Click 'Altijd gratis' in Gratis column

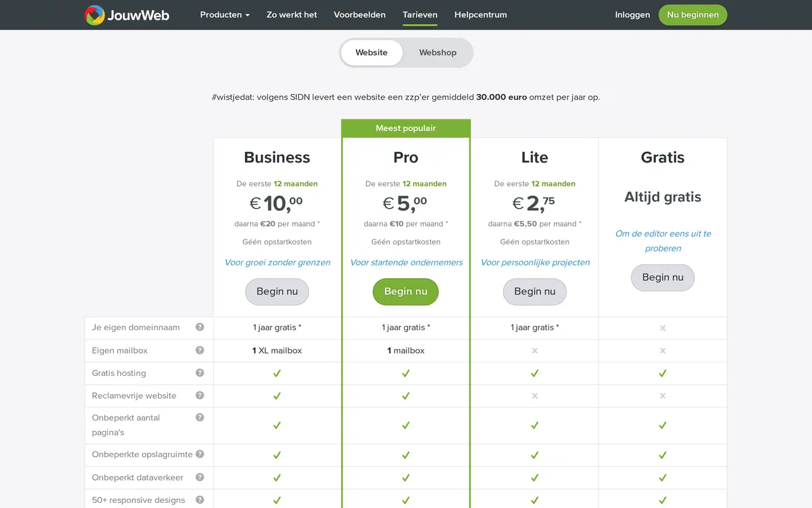[x=663, y=197]
